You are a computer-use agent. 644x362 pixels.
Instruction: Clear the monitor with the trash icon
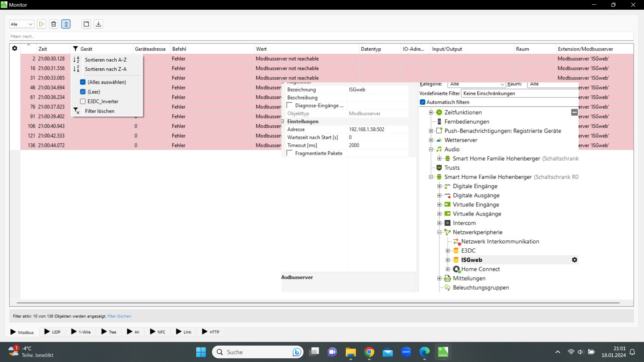[54, 24]
